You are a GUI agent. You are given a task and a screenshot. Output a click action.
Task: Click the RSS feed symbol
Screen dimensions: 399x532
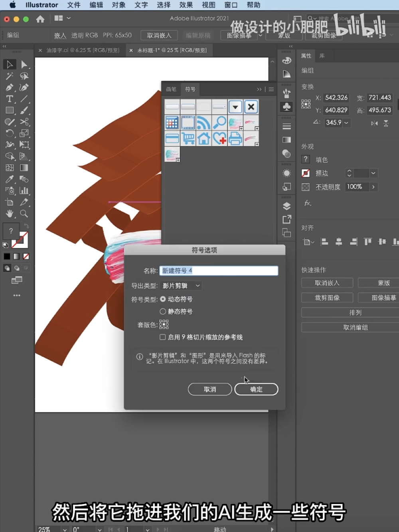(x=203, y=123)
